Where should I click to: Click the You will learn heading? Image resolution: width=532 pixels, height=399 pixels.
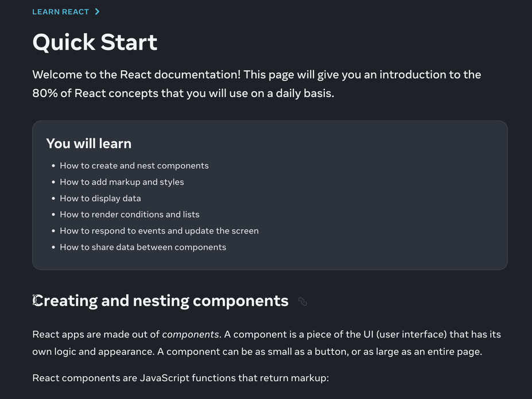[88, 144]
